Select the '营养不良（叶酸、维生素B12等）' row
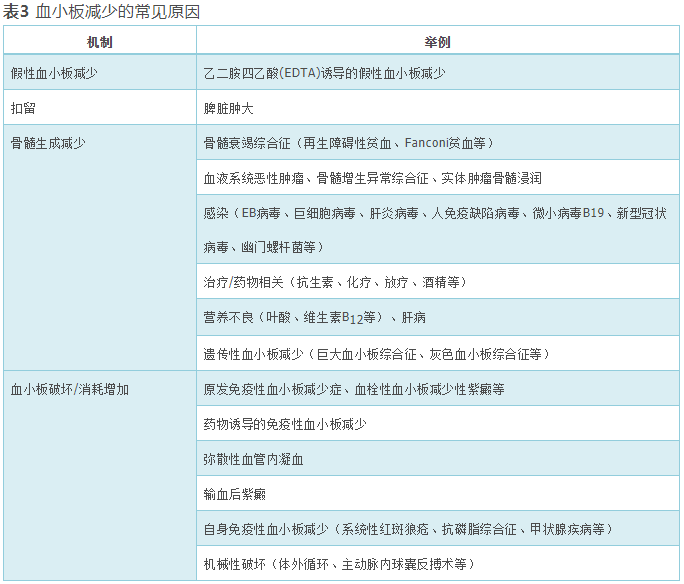684x584 pixels. (314, 317)
